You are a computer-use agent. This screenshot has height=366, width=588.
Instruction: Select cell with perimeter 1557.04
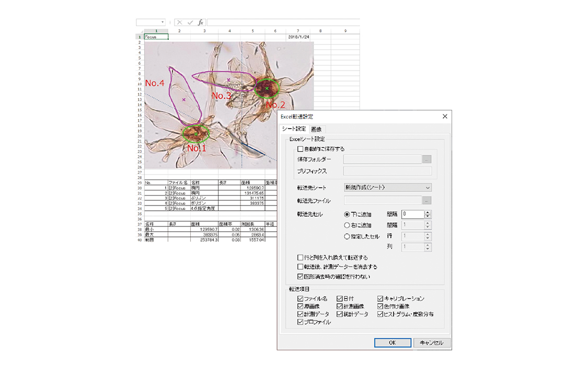point(252,239)
